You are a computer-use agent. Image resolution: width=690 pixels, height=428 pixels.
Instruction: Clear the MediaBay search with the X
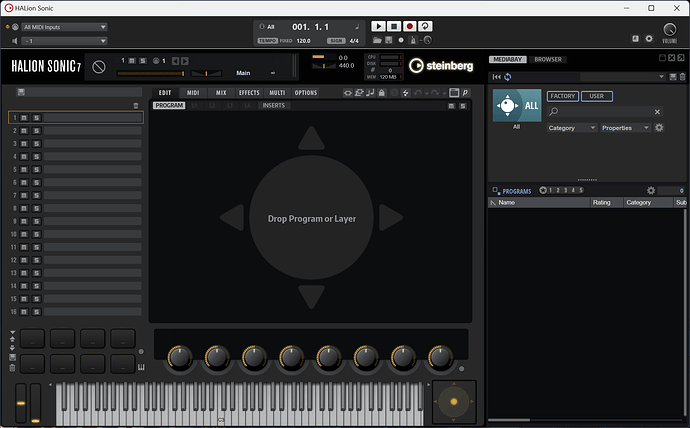point(657,112)
